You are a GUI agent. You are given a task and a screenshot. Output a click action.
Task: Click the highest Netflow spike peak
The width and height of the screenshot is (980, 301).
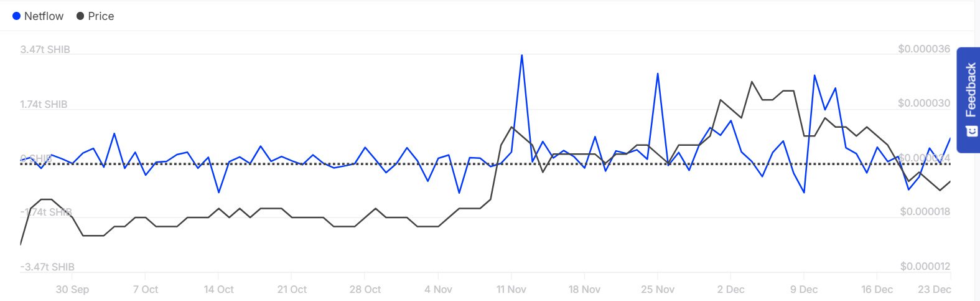point(521,55)
